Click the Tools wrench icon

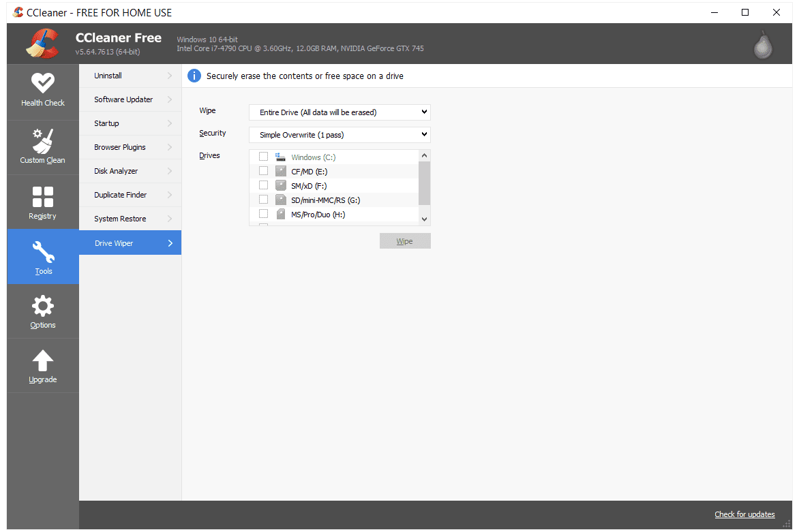(42, 252)
